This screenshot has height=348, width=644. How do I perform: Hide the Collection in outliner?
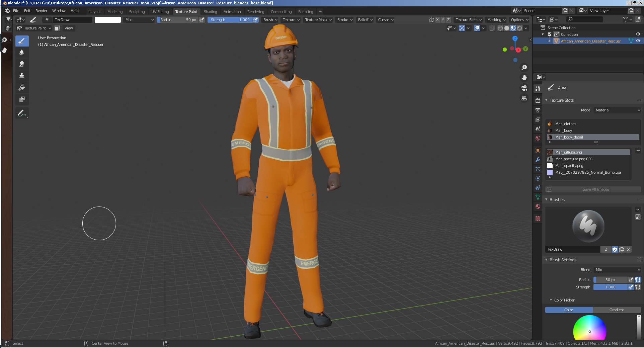click(x=638, y=34)
